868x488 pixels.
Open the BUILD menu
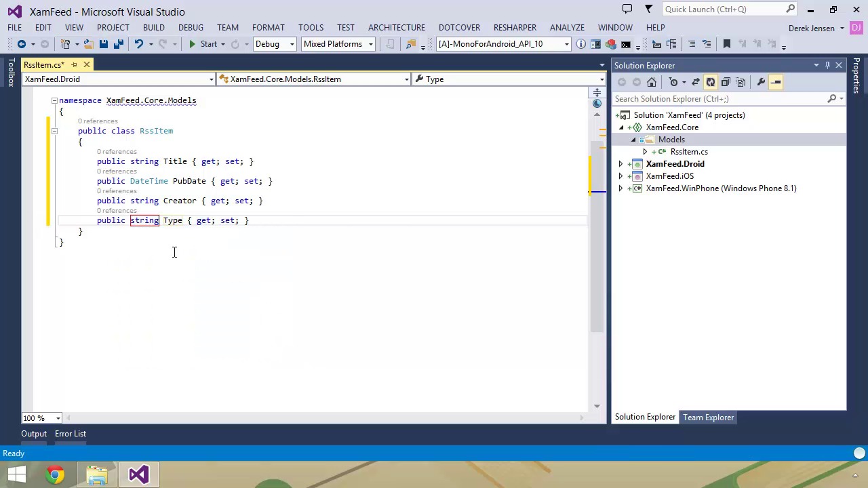click(x=154, y=28)
